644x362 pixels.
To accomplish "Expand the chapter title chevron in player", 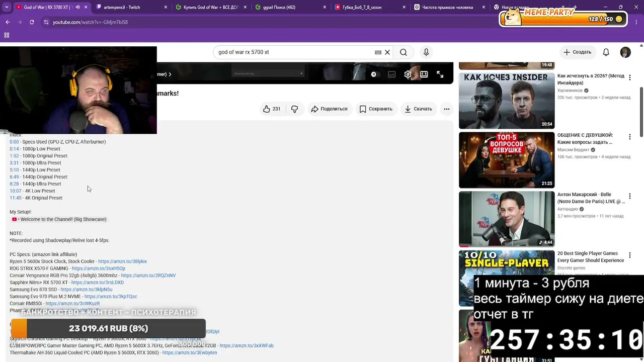I will coord(170,74).
